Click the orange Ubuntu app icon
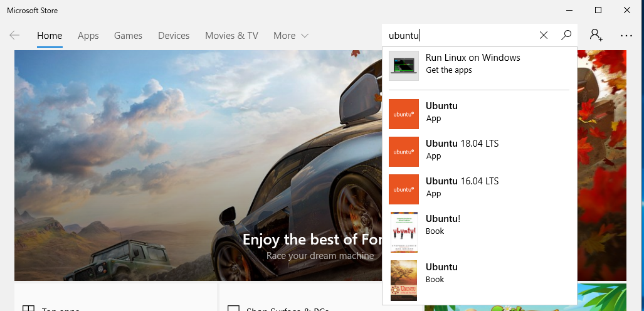The image size is (644, 311). click(403, 113)
